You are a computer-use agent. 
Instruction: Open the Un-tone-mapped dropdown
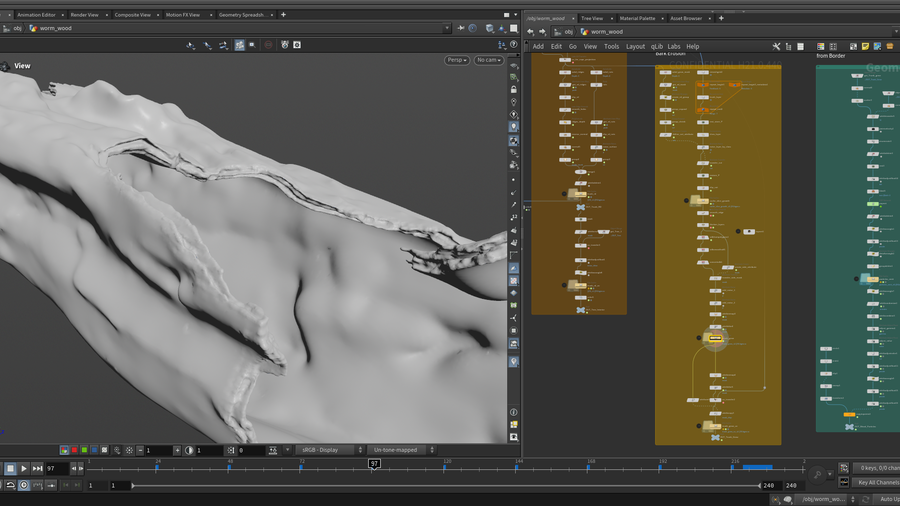click(x=402, y=450)
